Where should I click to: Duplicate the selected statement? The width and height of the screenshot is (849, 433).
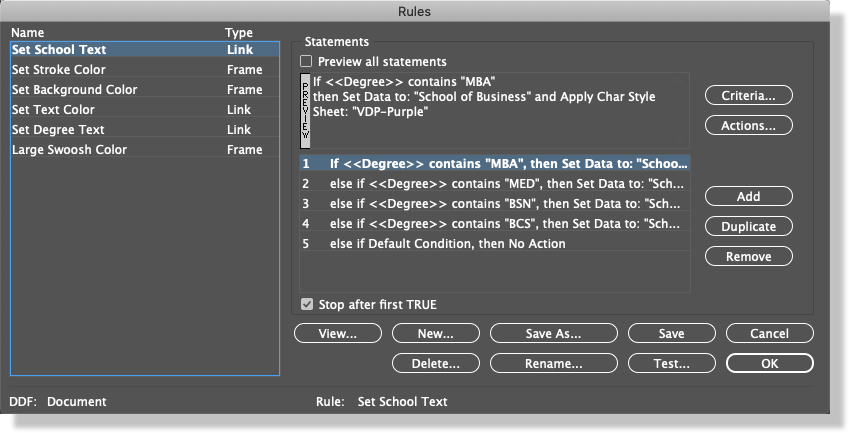click(748, 227)
